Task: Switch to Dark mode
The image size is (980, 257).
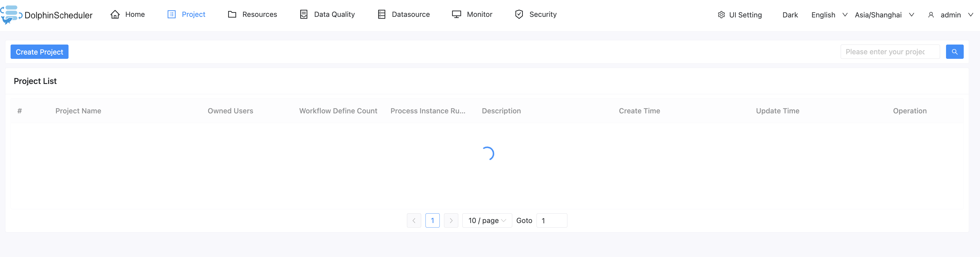Action: click(x=790, y=15)
